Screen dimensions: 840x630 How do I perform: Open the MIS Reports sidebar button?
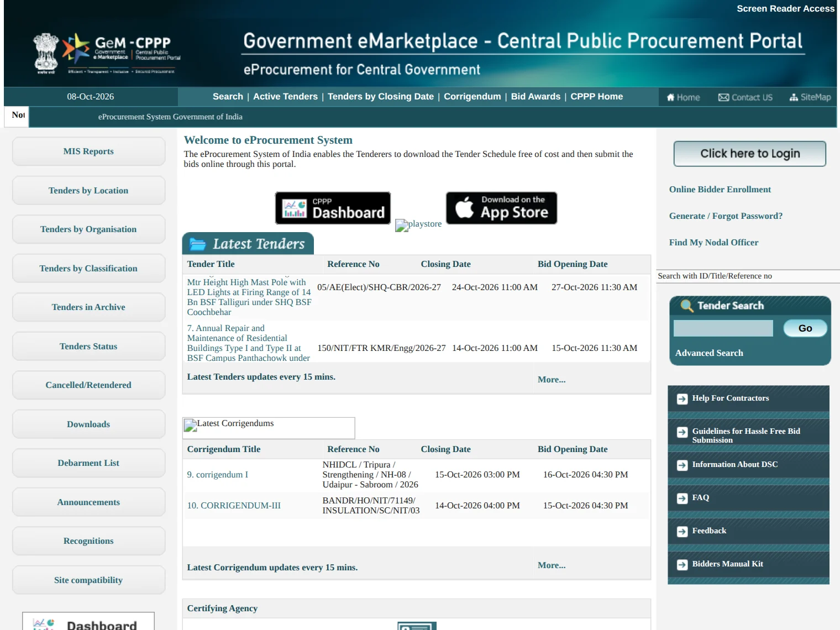(x=88, y=151)
